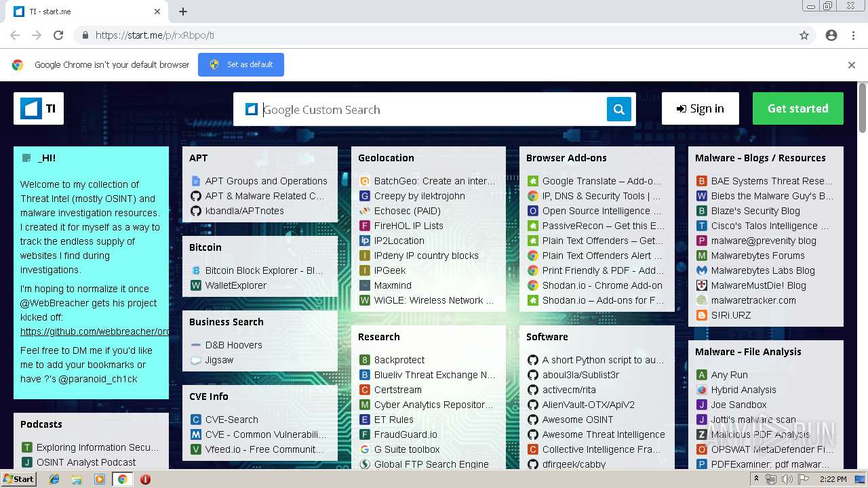Click the taskbar clock showing 2:22 PM

[x=833, y=479]
